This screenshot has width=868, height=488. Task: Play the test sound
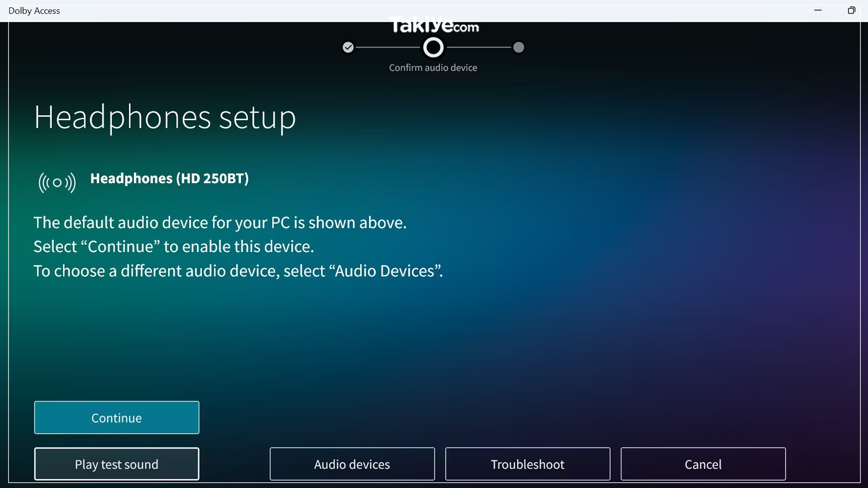coord(117,464)
